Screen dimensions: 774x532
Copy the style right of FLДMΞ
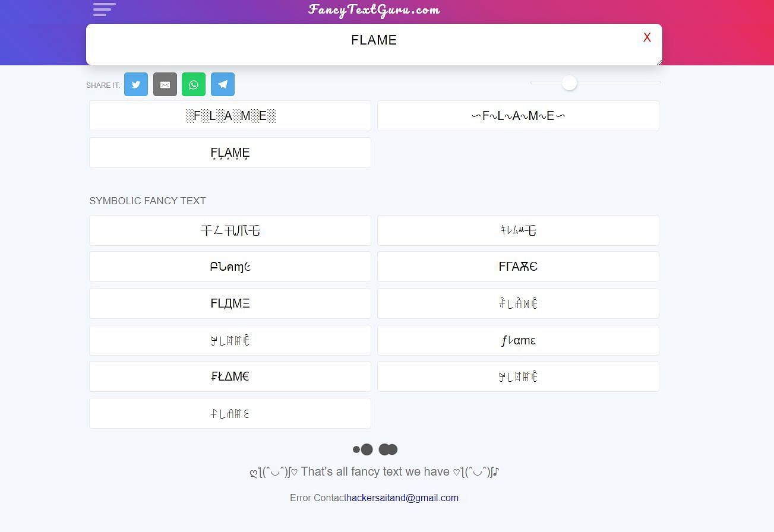518,303
